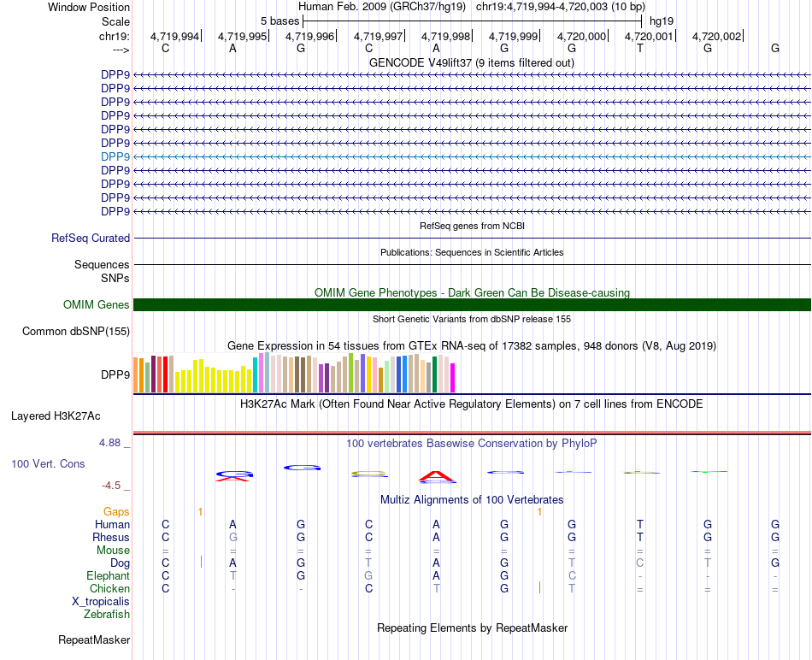Open the 100 Vert. Cons track label

click(48, 463)
